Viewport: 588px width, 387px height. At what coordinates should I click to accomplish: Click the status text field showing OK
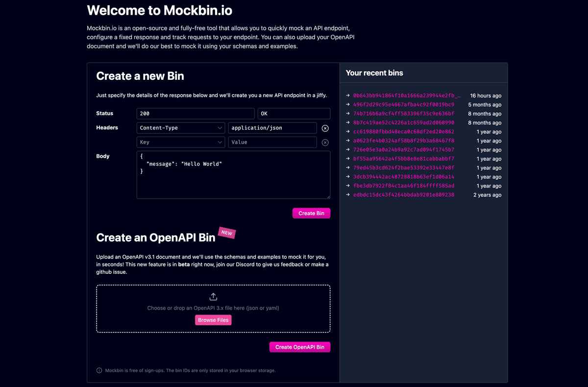(x=293, y=113)
